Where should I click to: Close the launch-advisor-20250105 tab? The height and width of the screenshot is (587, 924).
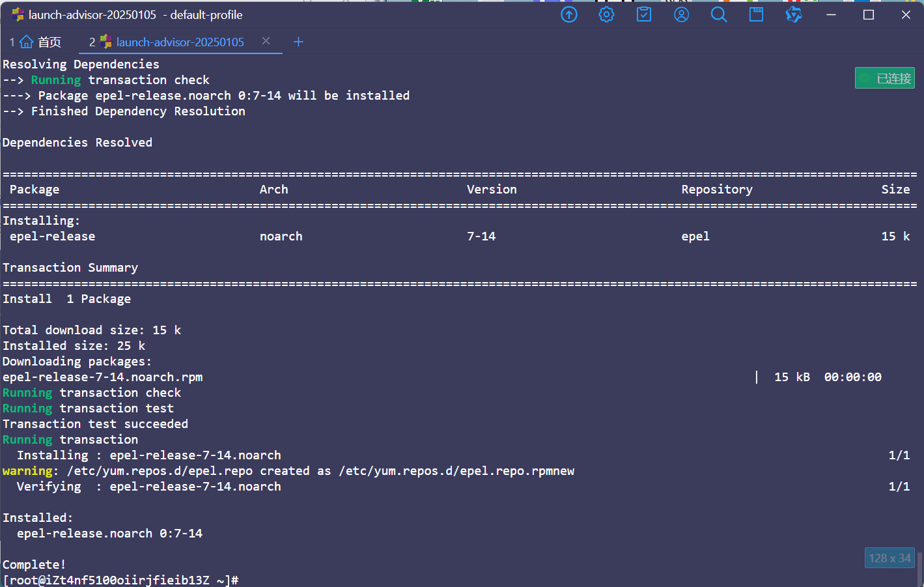pyautogui.click(x=266, y=41)
